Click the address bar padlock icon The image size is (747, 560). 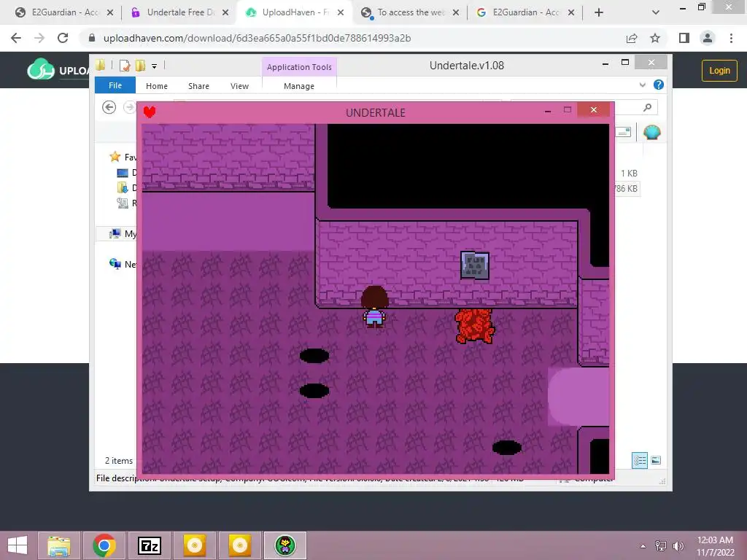tap(92, 38)
